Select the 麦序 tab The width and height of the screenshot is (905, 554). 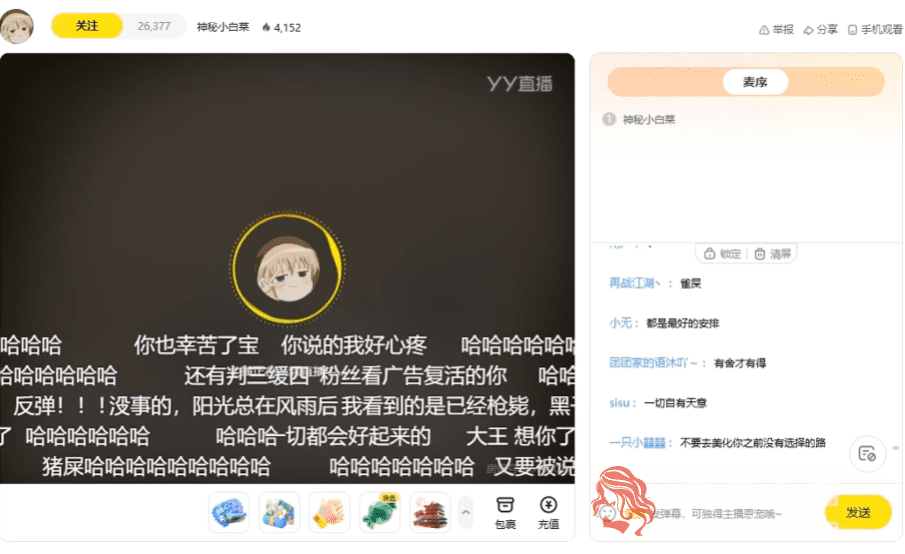coord(755,82)
